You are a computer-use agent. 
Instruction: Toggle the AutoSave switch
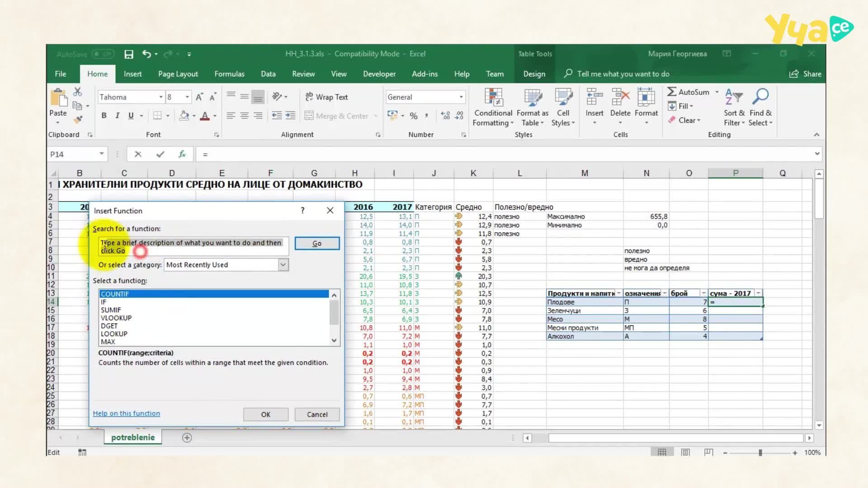tap(103, 54)
